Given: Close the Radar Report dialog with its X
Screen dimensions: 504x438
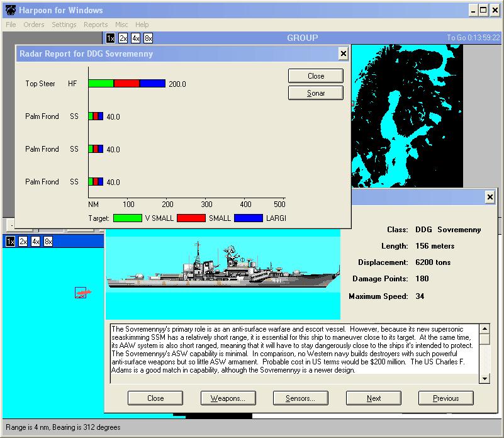Looking at the screenshot, I should tap(344, 53).
